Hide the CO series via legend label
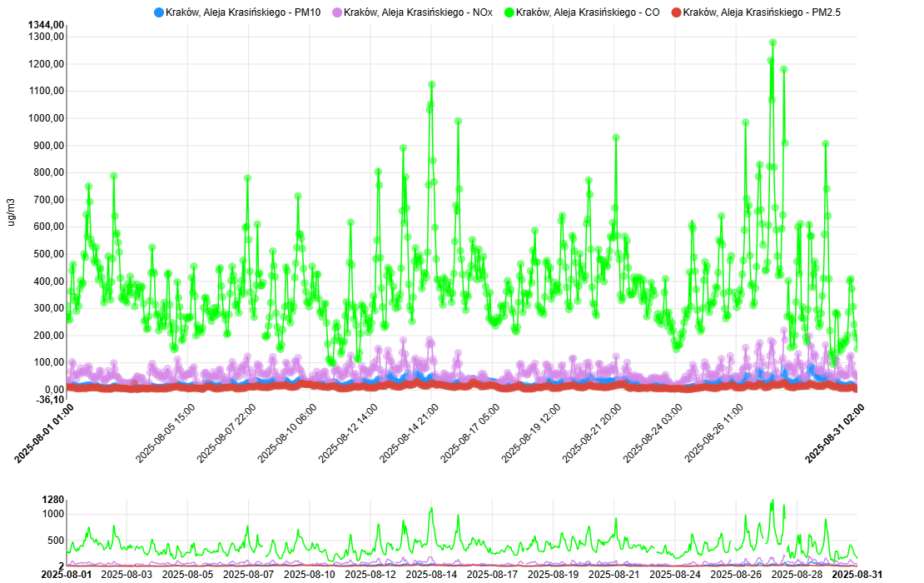The height and width of the screenshot is (583, 924). pos(588,12)
